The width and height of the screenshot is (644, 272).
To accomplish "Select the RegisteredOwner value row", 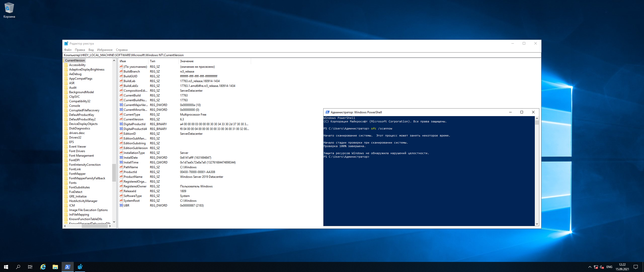I will (185, 186).
